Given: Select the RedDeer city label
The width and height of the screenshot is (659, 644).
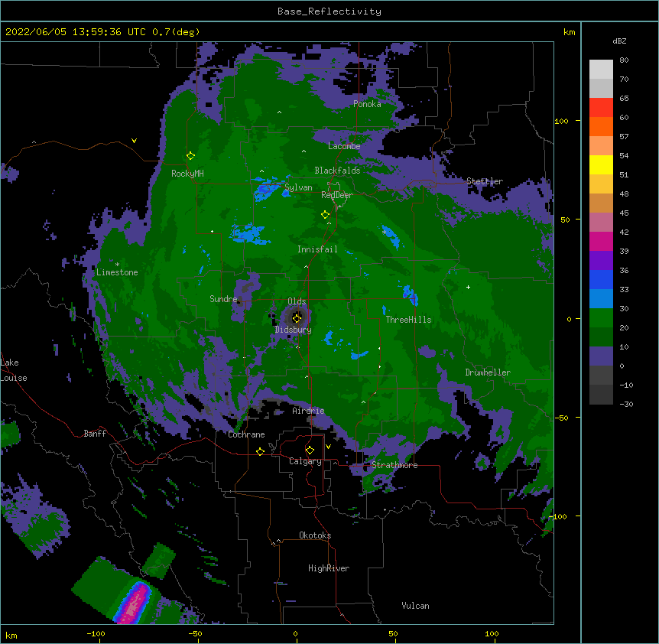Looking at the screenshot, I should coord(337,195).
